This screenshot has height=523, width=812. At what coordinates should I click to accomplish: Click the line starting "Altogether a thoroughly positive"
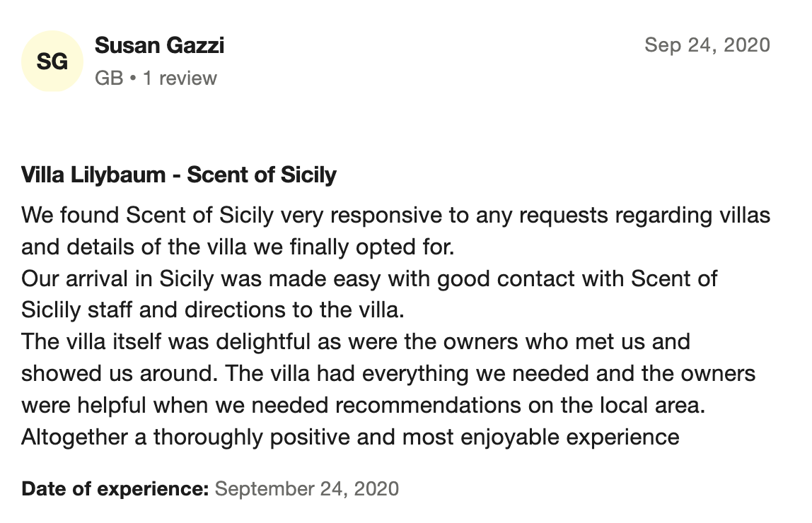pos(350,437)
